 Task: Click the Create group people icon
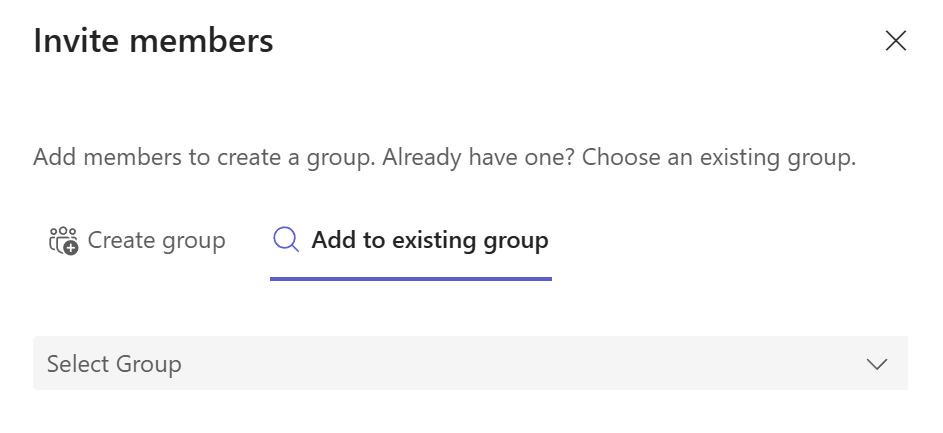tap(63, 241)
